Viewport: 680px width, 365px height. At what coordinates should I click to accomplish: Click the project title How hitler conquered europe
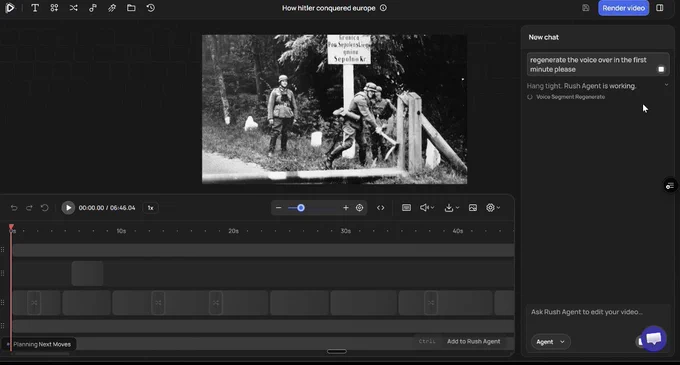328,8
